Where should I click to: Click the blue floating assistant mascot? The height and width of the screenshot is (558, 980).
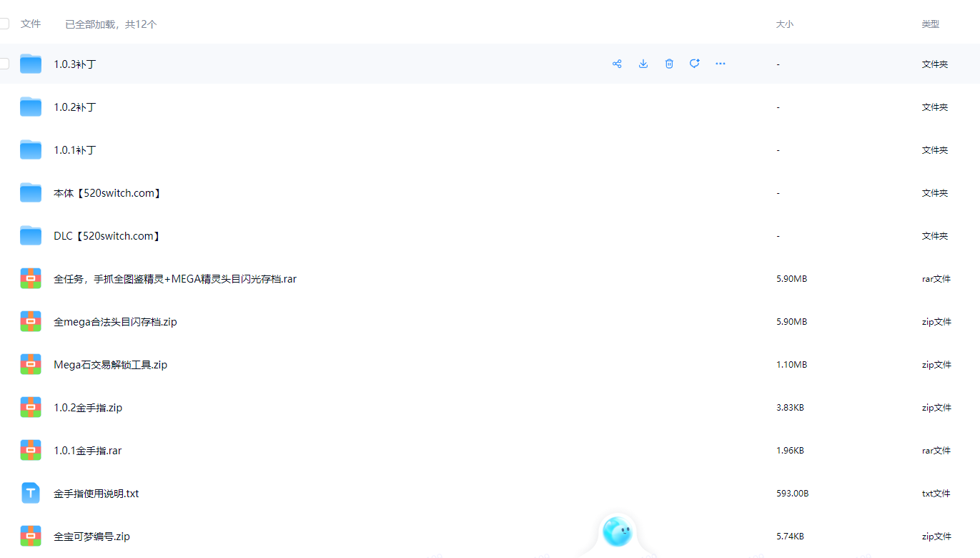point(617,531)
